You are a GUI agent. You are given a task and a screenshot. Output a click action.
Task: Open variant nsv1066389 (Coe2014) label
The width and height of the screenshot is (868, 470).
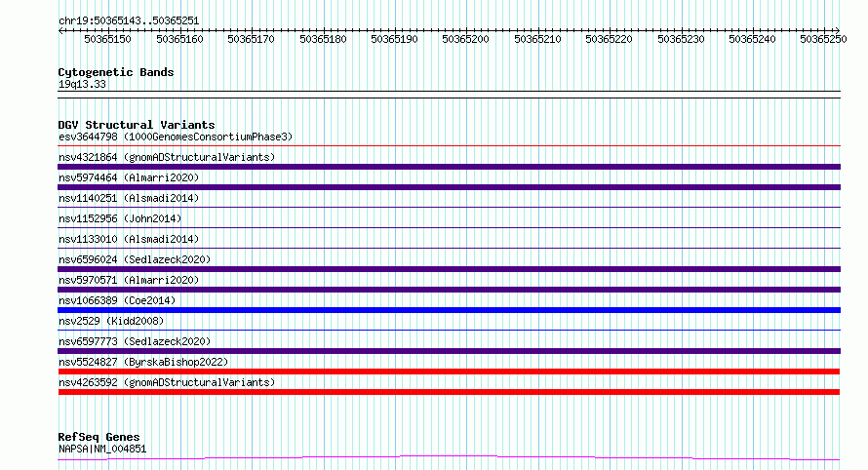pos(117,300)
